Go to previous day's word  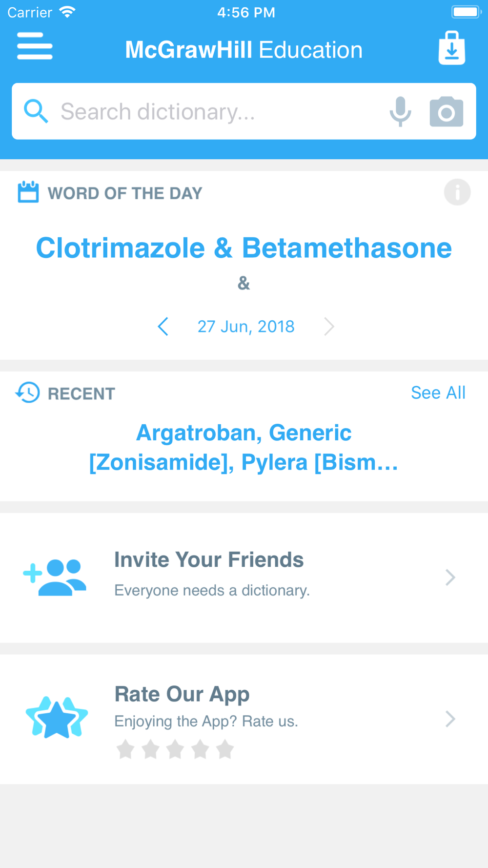(x=163, y=326)
